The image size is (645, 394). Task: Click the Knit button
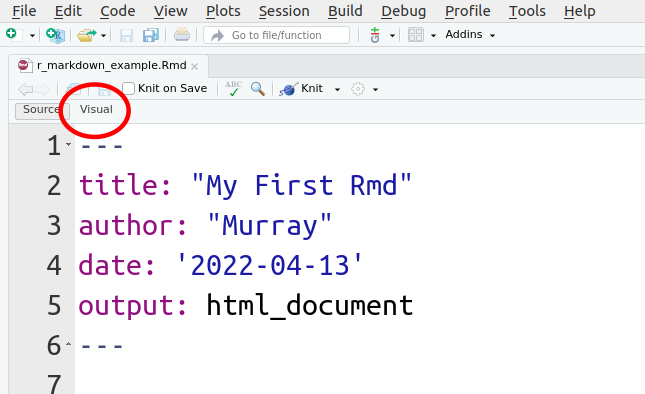point(301,88)
